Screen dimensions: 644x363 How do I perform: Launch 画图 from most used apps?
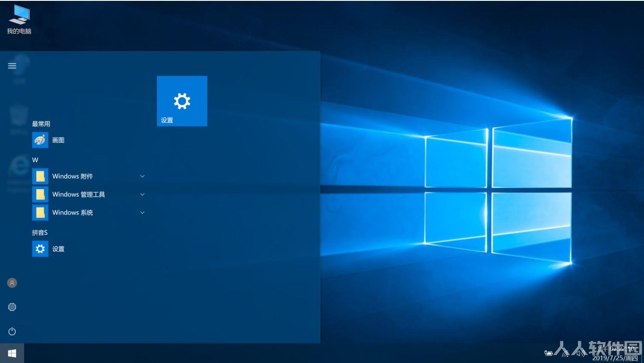tap(88, 140)
